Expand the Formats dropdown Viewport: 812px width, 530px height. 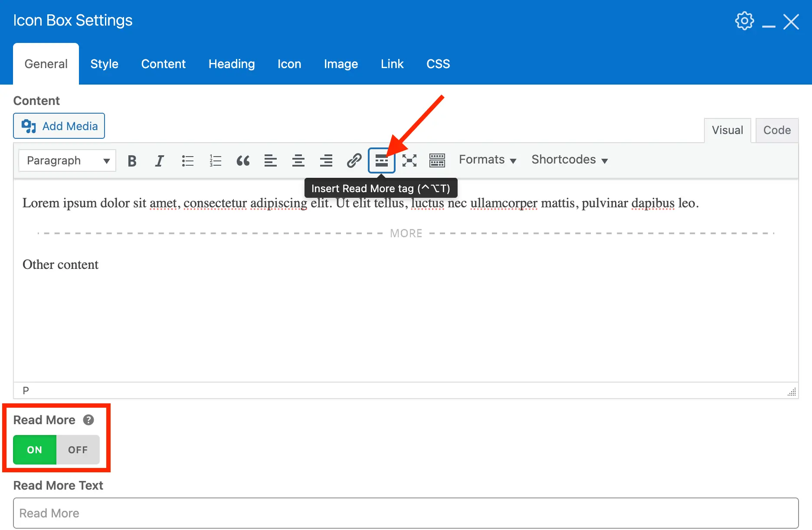488,160
